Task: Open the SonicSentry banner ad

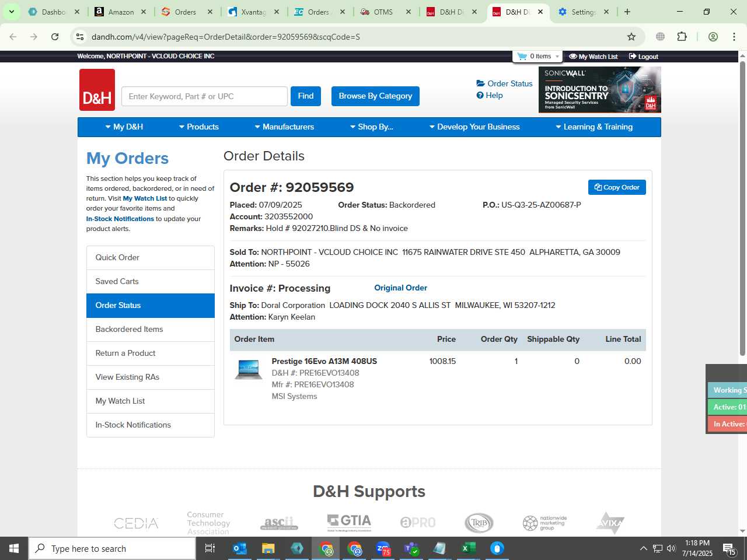Action: [599, 89]
